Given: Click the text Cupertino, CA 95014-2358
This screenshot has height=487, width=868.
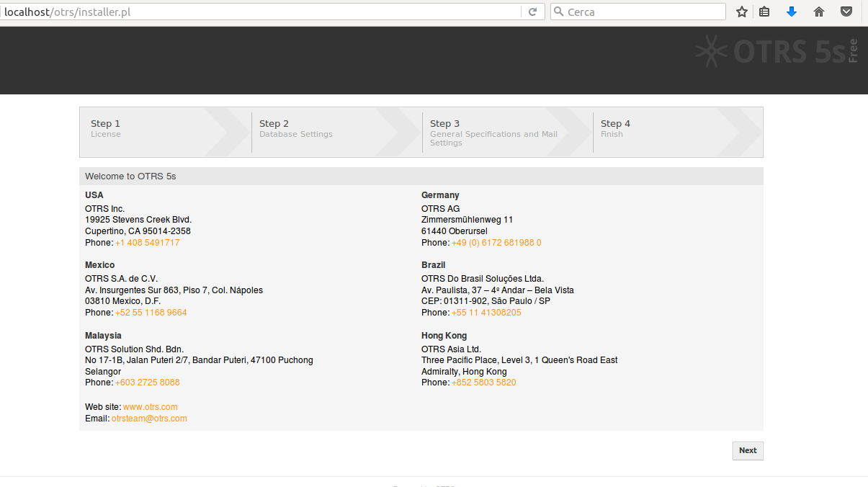Looking at the screenshot, I should (x=138, y=231).
